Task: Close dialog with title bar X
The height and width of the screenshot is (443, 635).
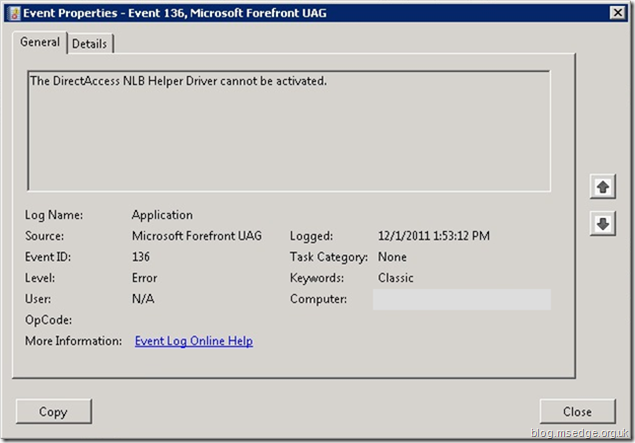Action: 617,13
